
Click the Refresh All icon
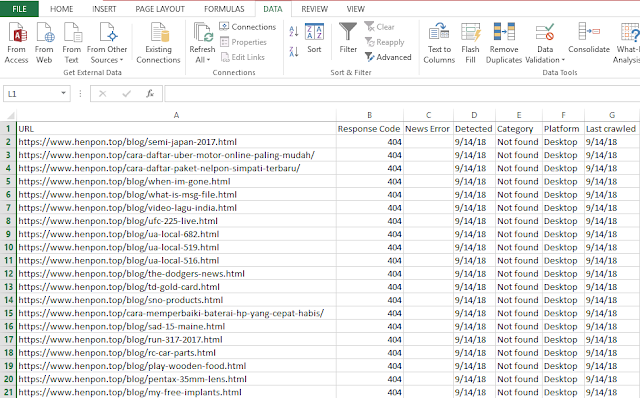[203, 33]
